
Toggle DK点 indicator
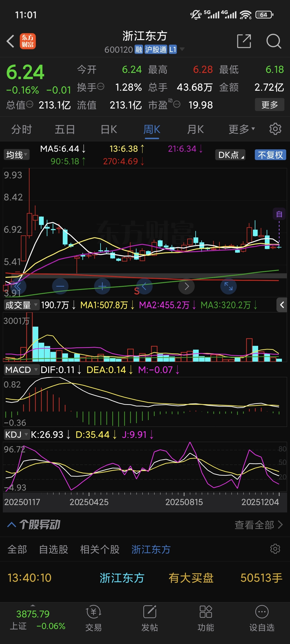pyautogui.click(x=230, y=155)
